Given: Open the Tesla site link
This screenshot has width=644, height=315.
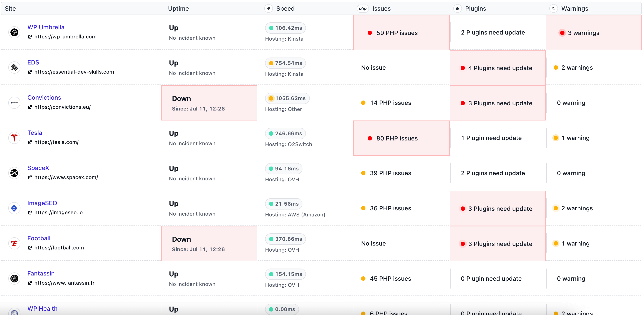Looking at the screenshot, I should (x=35, y=133).
